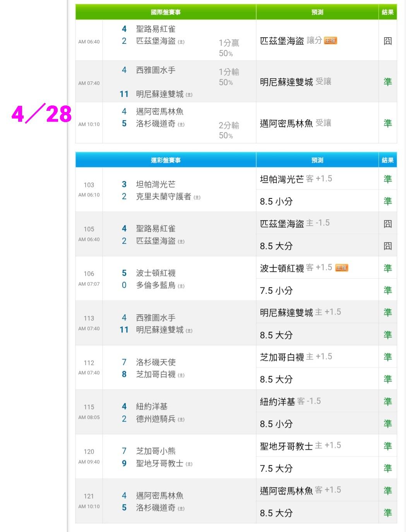Click the 準 result for 坦帕灣光芒 客 +1.5
Image resolution: width=418 pixels, height=532 pixels.
click(x=387, y=179)
